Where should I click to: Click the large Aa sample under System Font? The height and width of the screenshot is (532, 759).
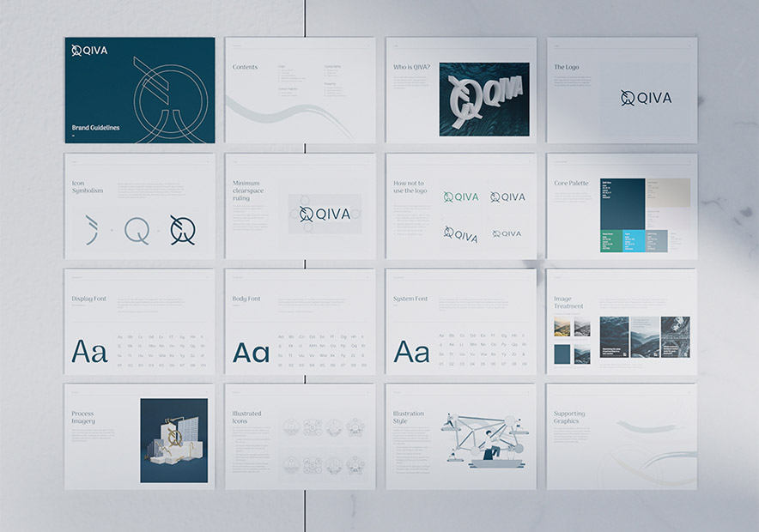(411, 352)
